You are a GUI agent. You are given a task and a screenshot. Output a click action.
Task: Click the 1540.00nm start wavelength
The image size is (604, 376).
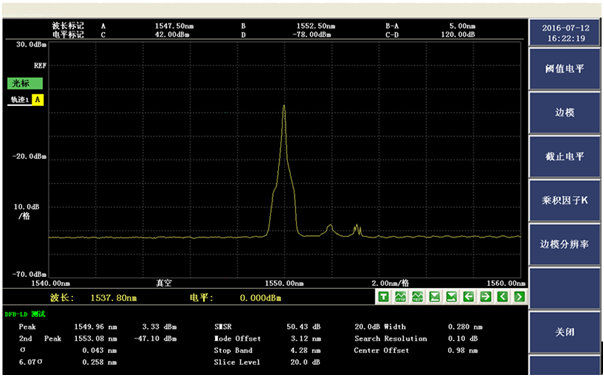[51, 284]
